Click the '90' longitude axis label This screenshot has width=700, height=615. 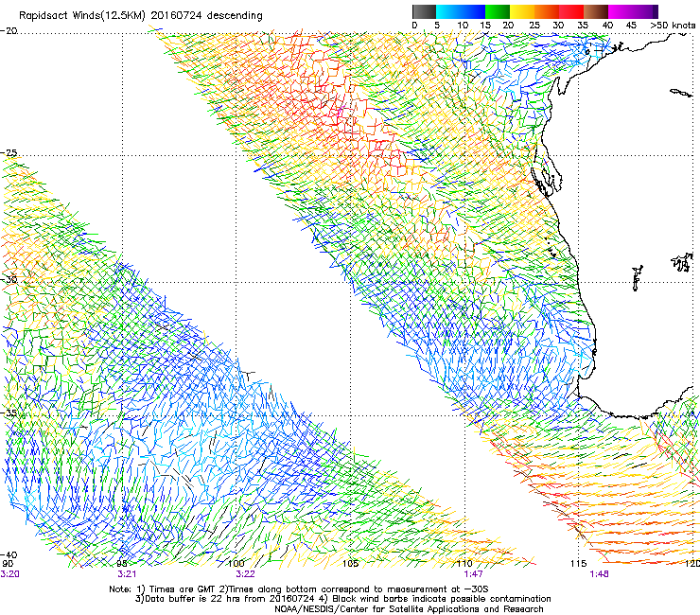tap(8, 564)
